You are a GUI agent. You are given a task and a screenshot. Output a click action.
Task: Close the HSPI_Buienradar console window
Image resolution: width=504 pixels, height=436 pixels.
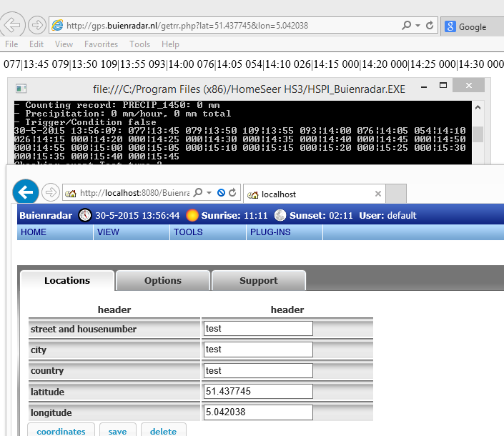pos(469,85)
